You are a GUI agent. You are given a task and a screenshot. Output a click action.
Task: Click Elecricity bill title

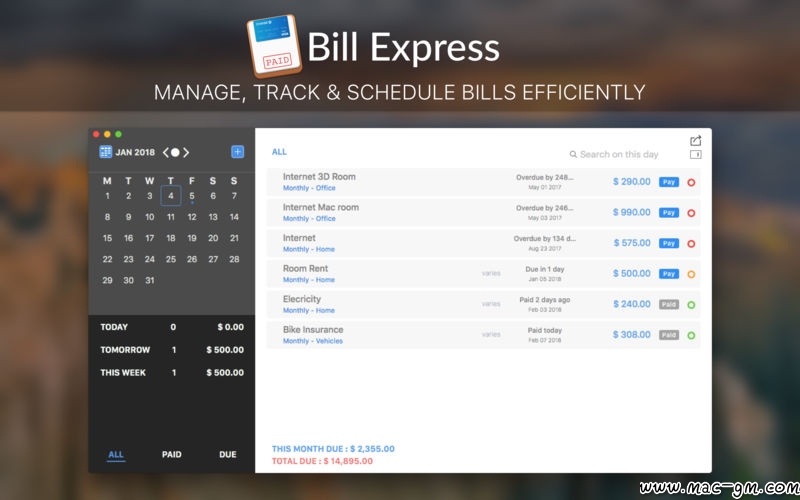pos(302,299)
